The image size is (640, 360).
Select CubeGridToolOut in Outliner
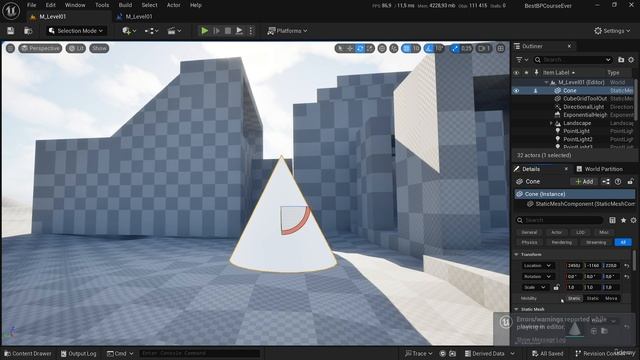coord(584,98)
